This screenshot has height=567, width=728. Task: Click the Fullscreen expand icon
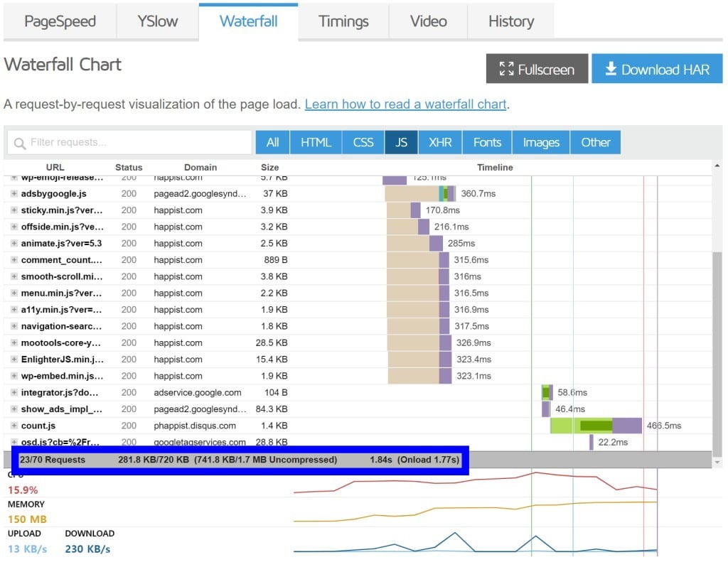pos(506,69)
